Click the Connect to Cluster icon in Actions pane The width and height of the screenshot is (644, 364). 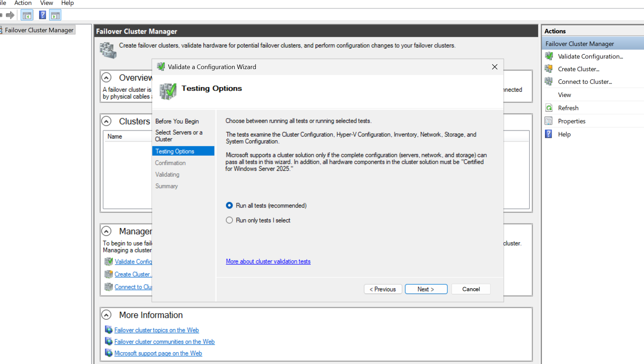(x=549, y=81)
